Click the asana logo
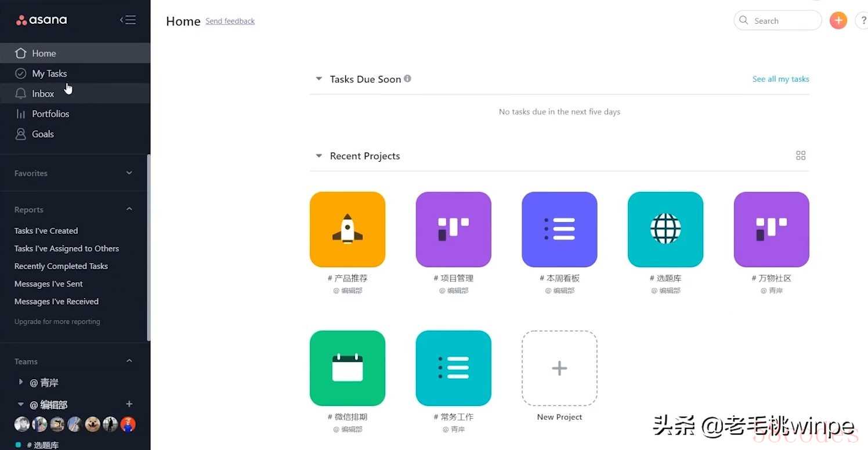This screenshot has height=450, width=868. coord(41,20)
